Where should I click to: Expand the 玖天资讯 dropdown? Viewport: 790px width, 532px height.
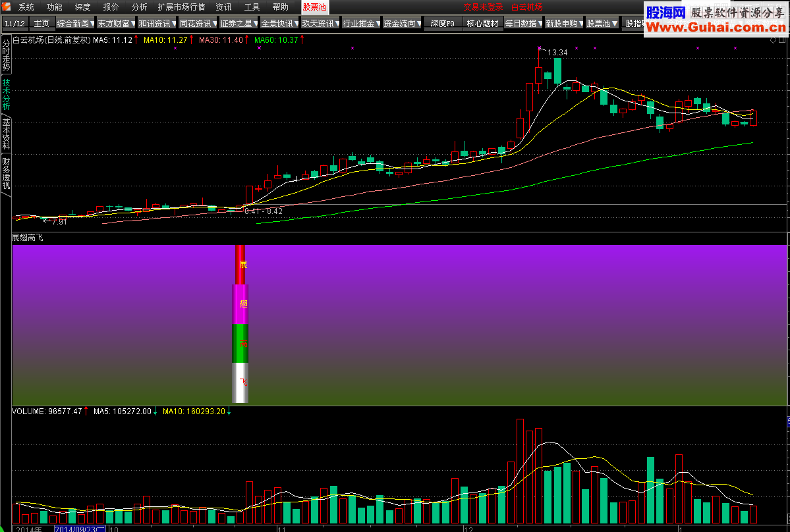[x=320, y=23]
